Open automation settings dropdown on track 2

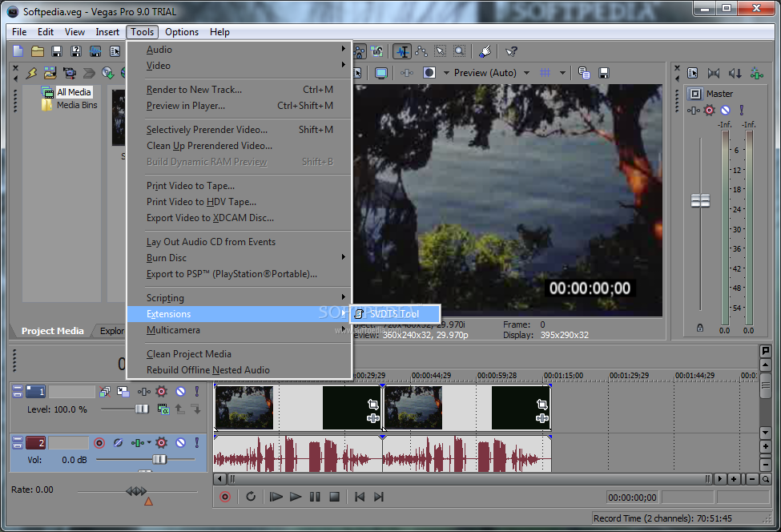pyautogui.click(x=149, y=443)
